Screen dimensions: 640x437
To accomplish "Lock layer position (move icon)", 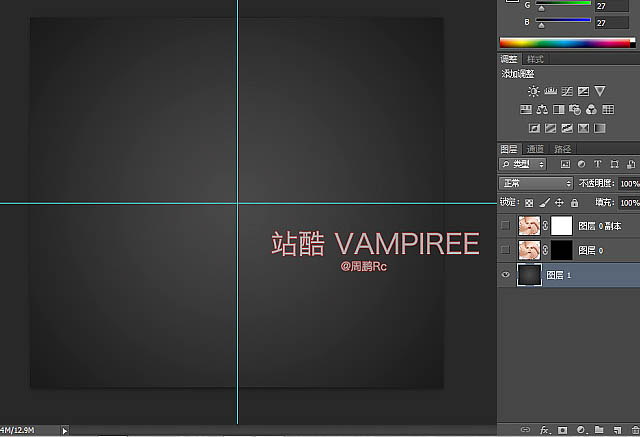I will tap(559, 202).
